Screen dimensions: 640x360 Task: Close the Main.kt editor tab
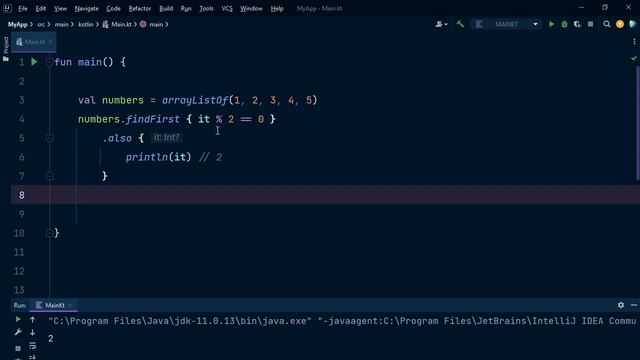click(x=50, y=42)
